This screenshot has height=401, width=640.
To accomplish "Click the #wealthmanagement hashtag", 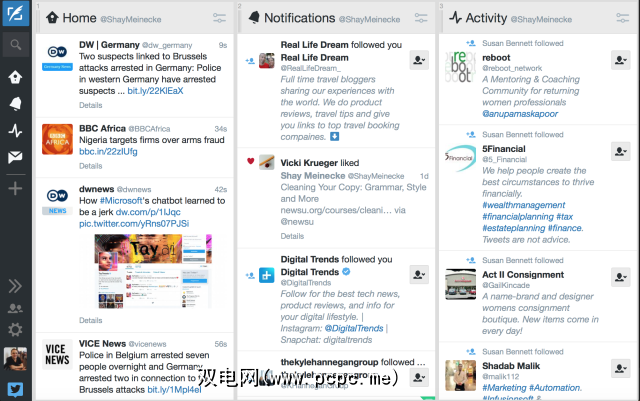I will point(524,205).
